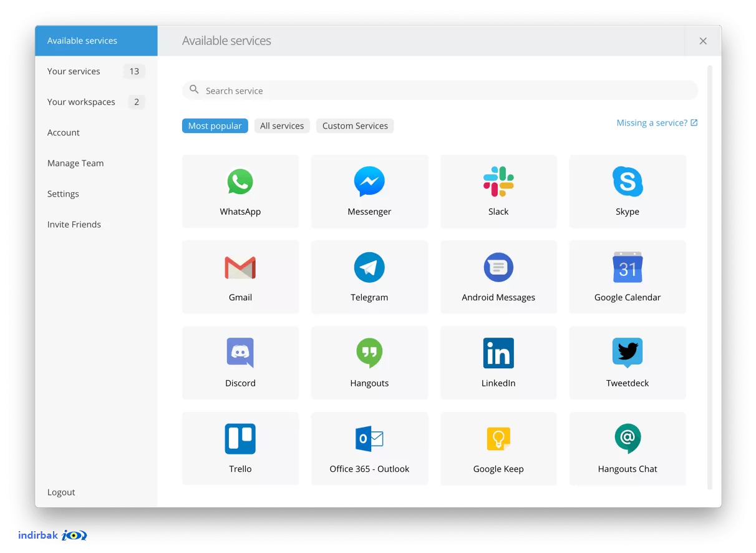Viewport: 756px width, 553px height.
Task: Click the services list vertical scrollbar
Action: click(x=709, y=277)
